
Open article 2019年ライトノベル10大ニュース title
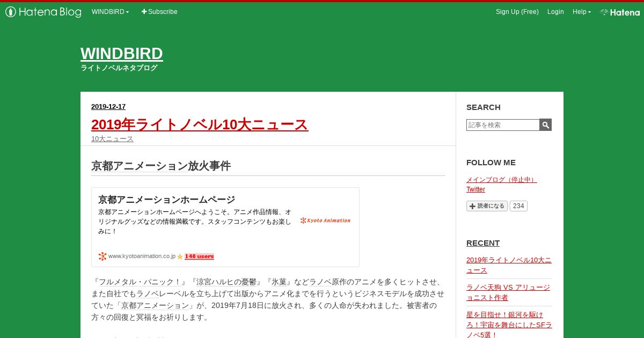[x=200, y=124]
